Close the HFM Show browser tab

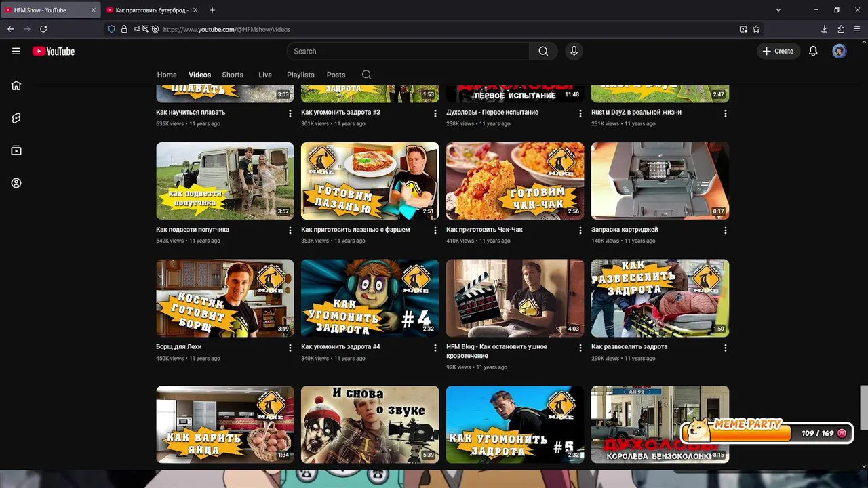click(x=93, y=10)
